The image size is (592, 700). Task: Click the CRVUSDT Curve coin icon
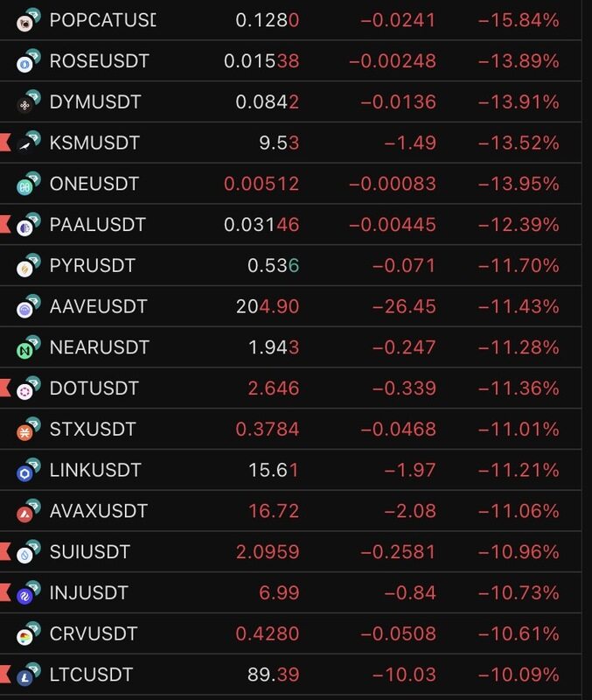(26, 635)
